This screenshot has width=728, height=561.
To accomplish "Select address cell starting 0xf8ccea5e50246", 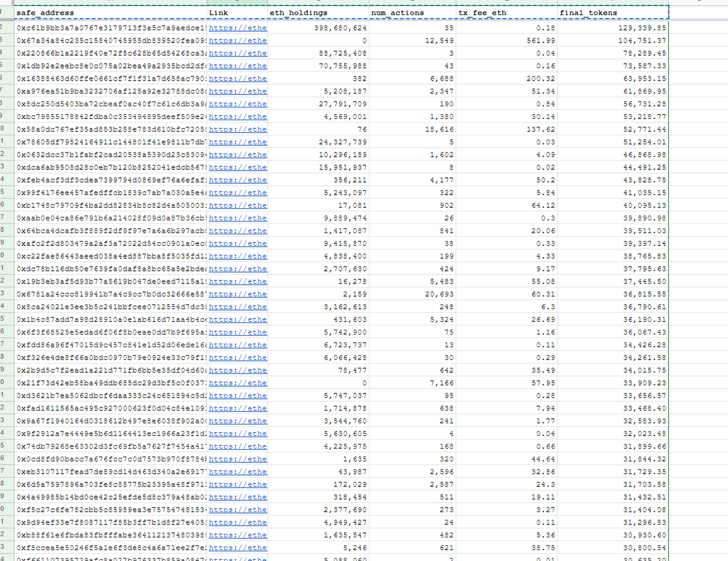I will (110, 548).
